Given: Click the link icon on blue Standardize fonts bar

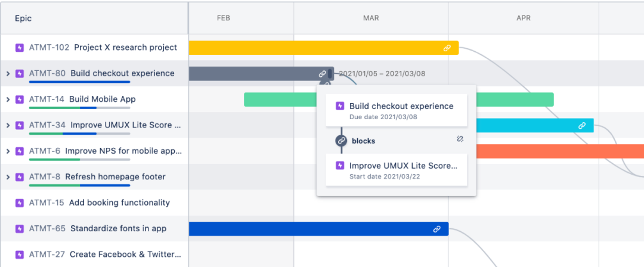Looking at the screenshot, I should tap(436, 229).
